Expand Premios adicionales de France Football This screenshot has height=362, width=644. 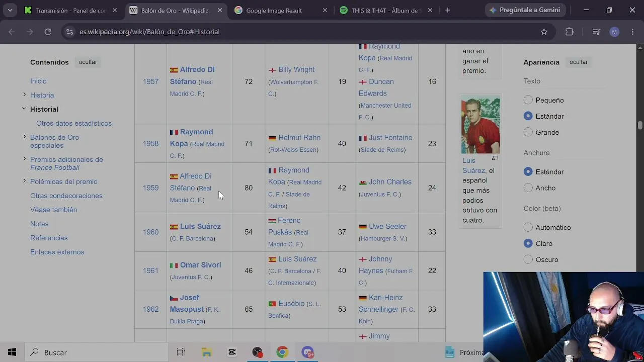[24, 159]
